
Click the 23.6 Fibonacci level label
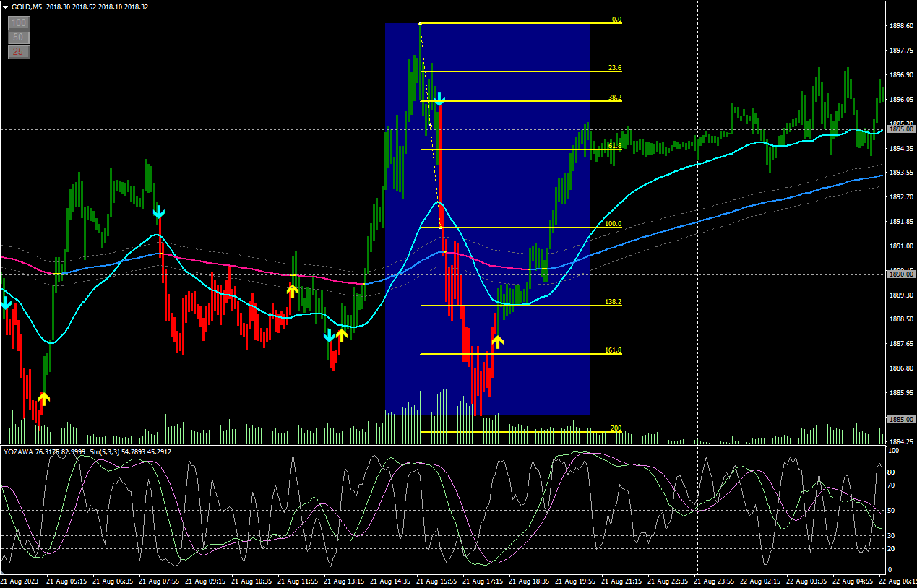pos(614,68)
